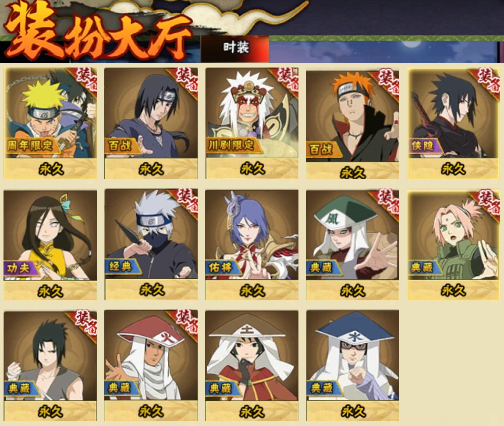The height and width of the screenshot is (426, 504).
Task: Select the 典藏 grey sleeveless shirt costume
Action: pyautogui.click(x=50, y=366)
